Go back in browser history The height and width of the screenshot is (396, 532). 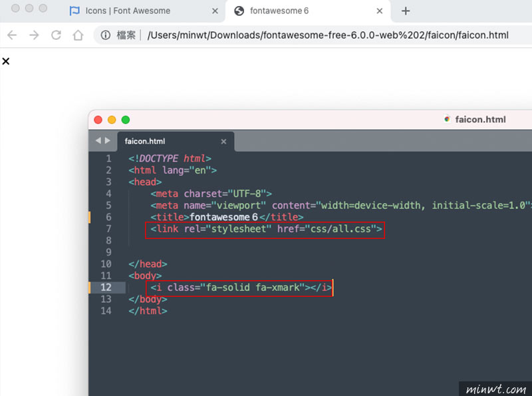(x=12, y=35)
